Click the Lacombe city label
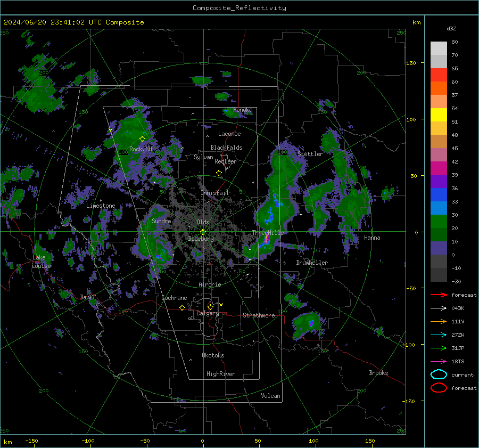The width and height of the screenshot is (479, 448). [229, 134]
